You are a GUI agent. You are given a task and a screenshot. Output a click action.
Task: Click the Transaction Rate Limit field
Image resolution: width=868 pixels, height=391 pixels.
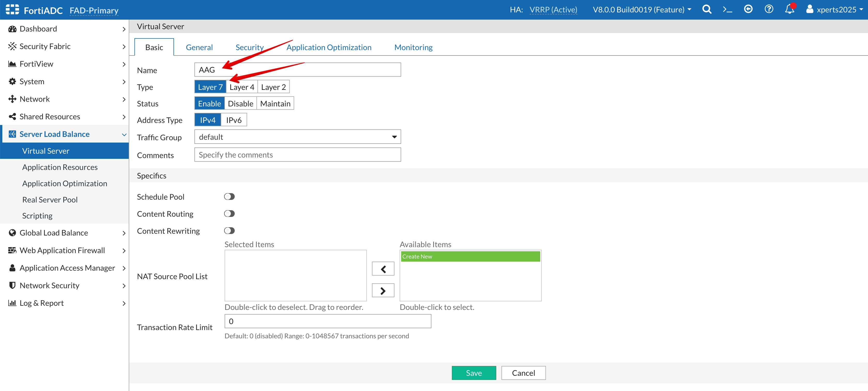point(328,321)
